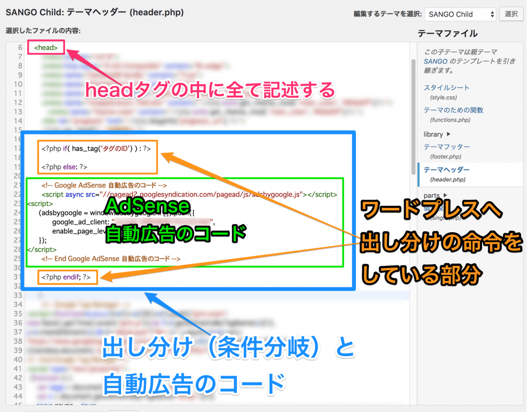Click the code editor vertical scrollbar

[x=413, y=117]
